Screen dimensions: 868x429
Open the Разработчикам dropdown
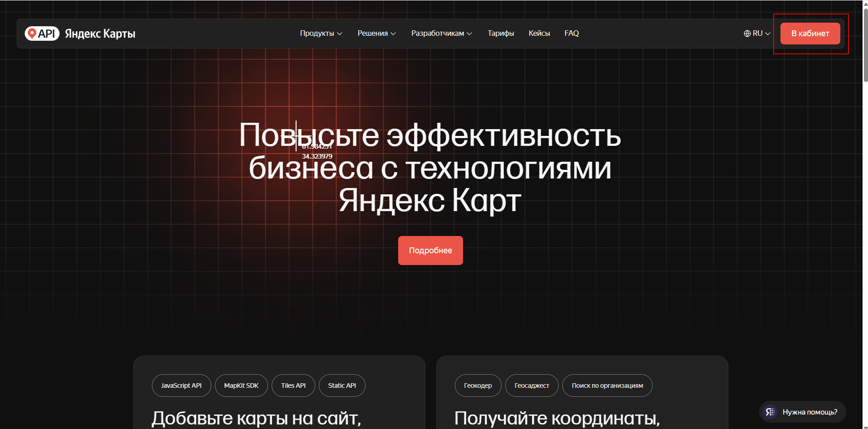click(442, 34)
